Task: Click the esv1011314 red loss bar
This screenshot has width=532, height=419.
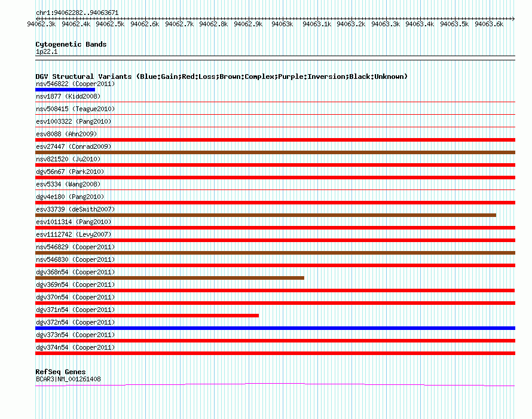Action: 275,228
